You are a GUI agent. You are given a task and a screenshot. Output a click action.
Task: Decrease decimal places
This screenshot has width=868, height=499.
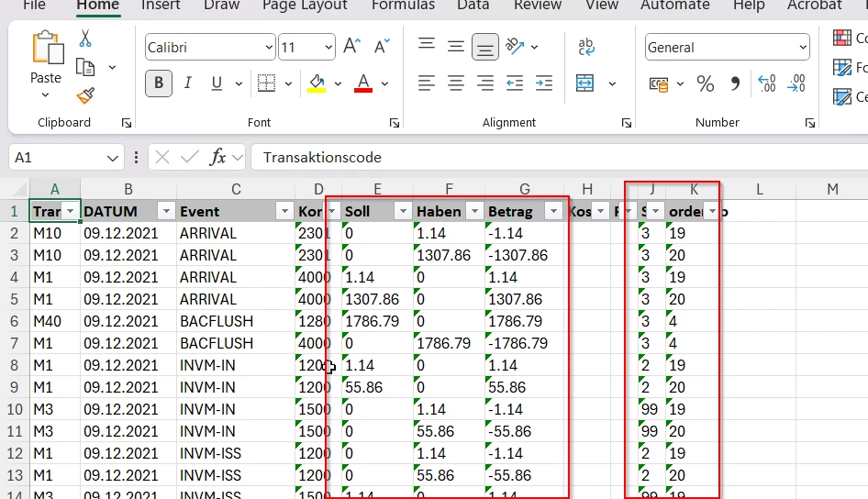[x=796, y=83]
